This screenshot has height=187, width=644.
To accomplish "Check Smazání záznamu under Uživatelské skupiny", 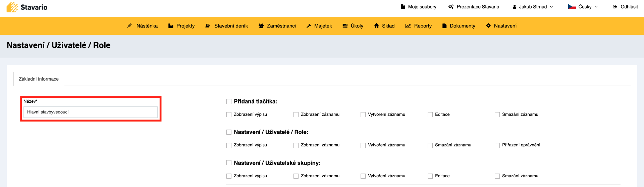I will click(x=497, y=176).
